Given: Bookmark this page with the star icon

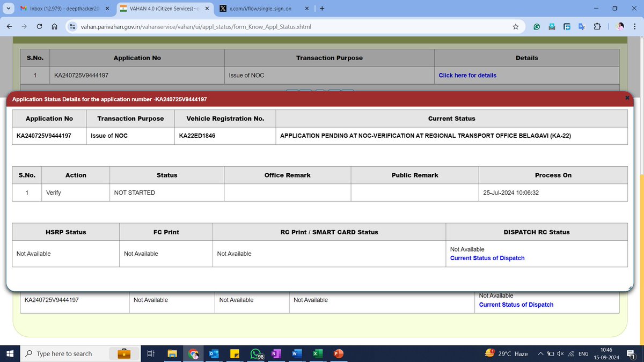Looking at the screenshot, I should [x=515, y=26].
